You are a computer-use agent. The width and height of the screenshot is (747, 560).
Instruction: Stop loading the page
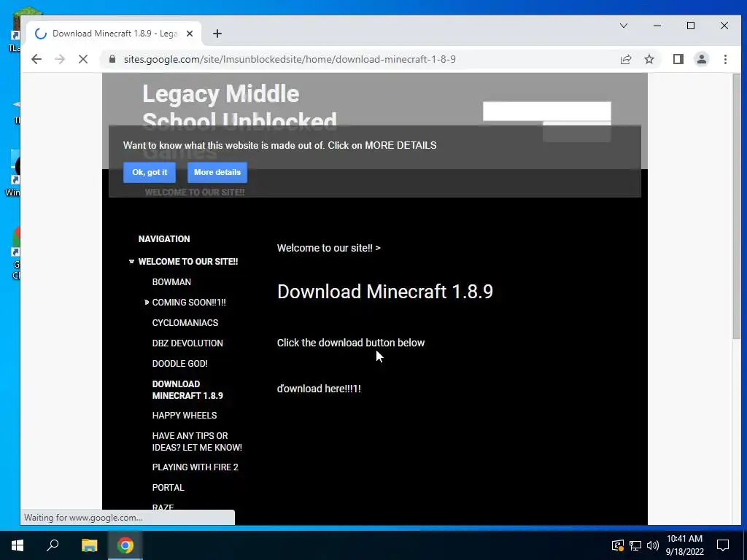(x=83, y=59)
